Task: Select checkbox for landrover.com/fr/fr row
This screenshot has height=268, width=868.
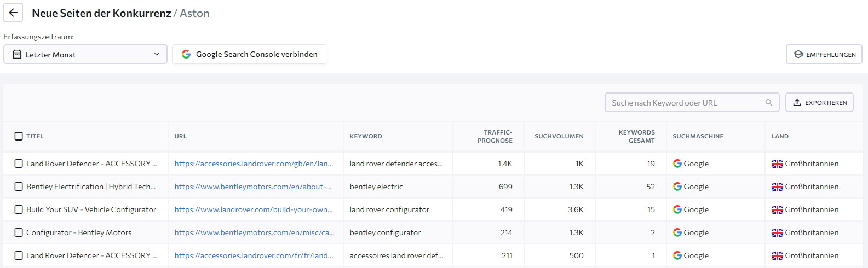Action: click(19, 255)
